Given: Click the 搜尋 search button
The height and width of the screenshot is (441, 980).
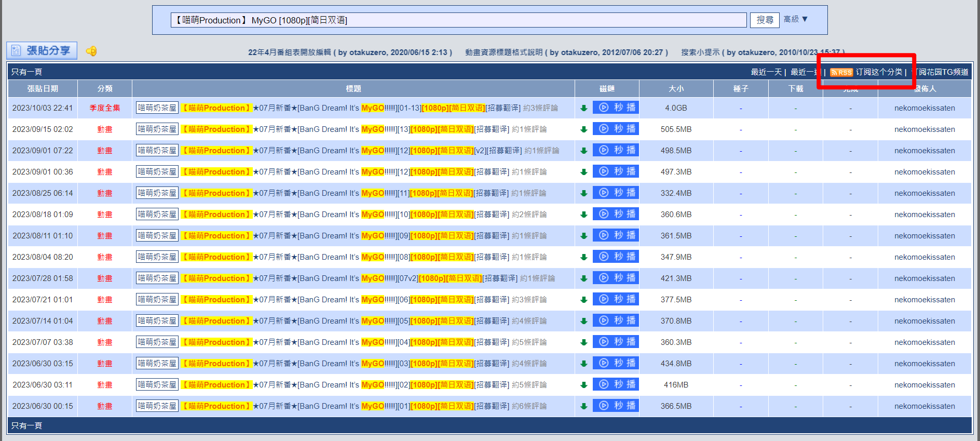Looking at the screenshot, I should pyautogui.click(x=764, y=20).
